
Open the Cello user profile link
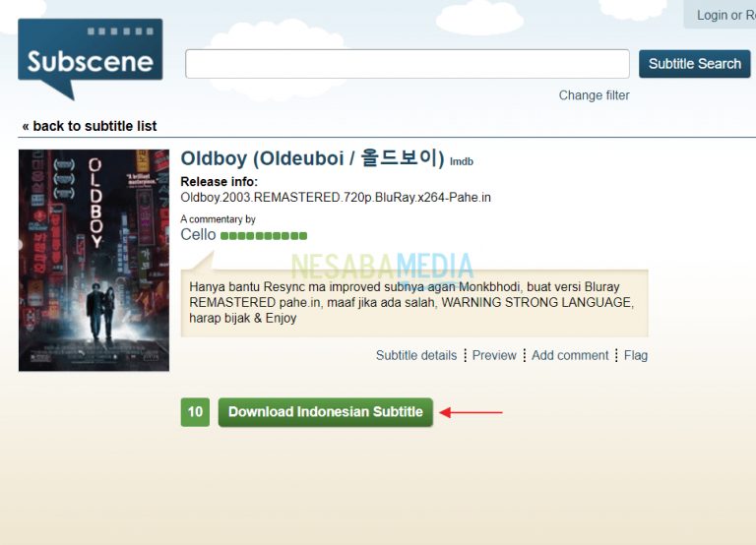tap(198, 235)
